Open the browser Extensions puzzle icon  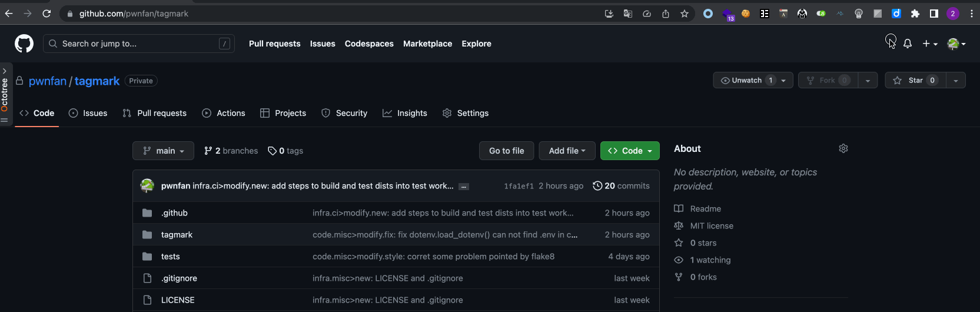pos(915,14)
